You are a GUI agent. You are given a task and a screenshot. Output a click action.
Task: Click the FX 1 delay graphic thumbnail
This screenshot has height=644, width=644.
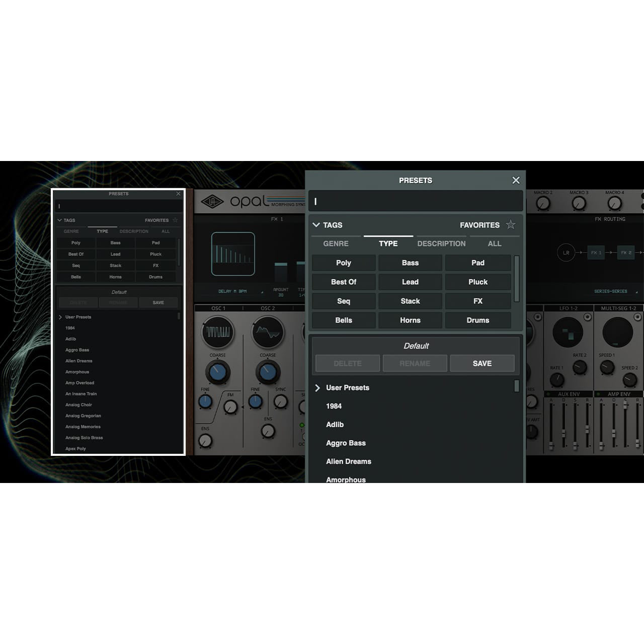tap(233, 254)
